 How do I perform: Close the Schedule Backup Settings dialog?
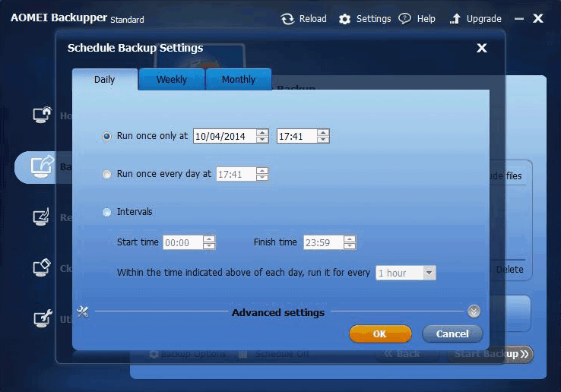point(482,48)
